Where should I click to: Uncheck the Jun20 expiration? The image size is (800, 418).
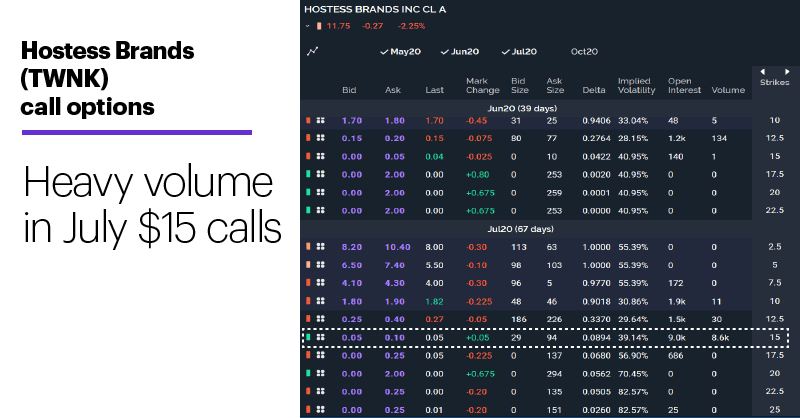point(460,52)
